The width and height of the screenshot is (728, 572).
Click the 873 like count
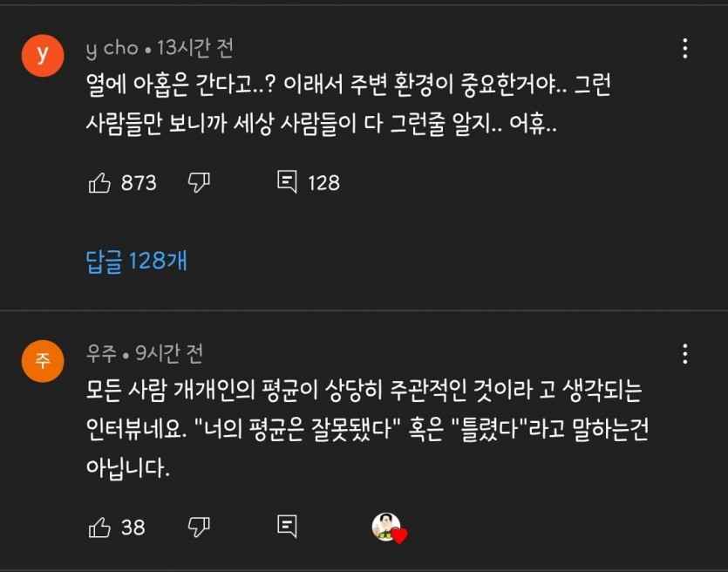pos(139,182)
